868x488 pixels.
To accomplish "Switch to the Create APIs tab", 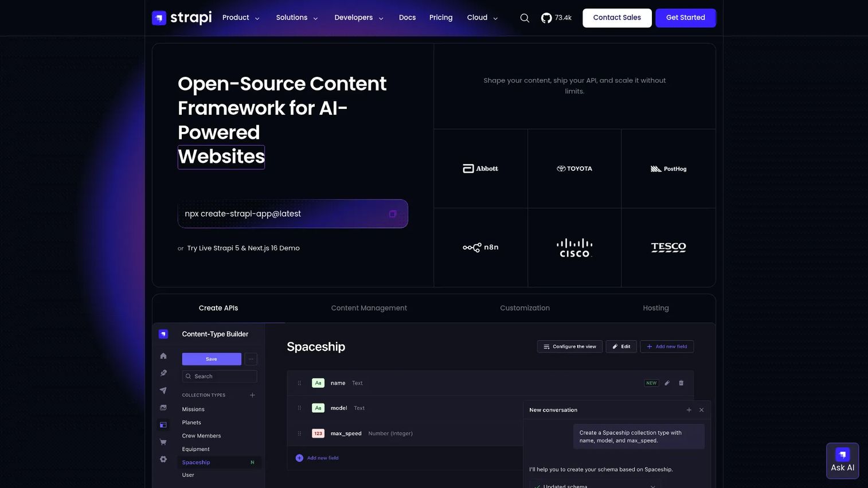I will 218,309.
